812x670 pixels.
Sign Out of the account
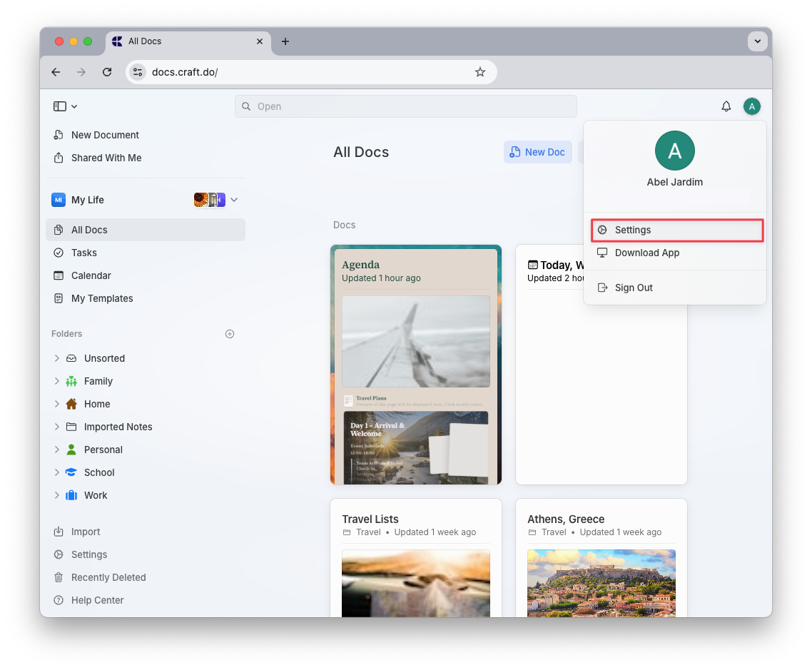[634, 288]
